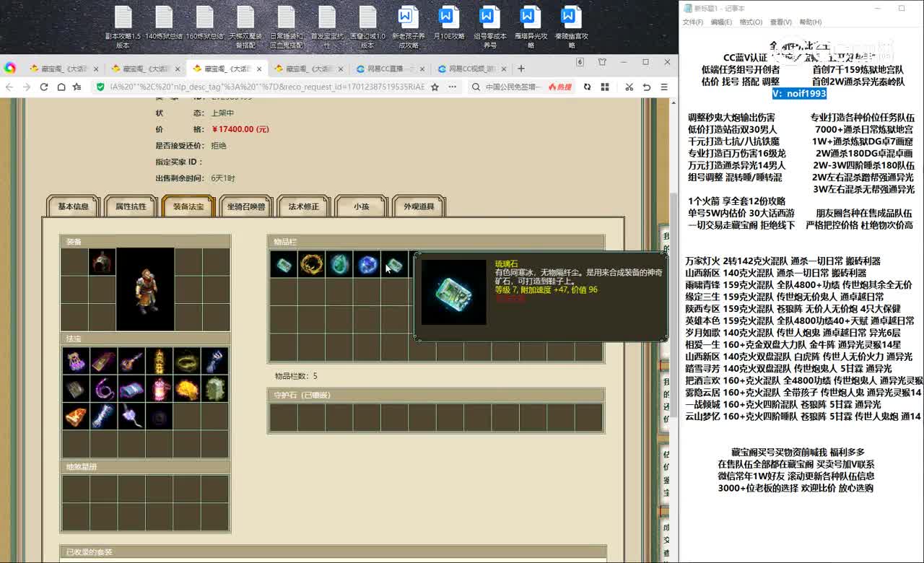
Task: Click the Notepad line starting 万家灯火 2转142克火混队
Action: click(783, 261)
